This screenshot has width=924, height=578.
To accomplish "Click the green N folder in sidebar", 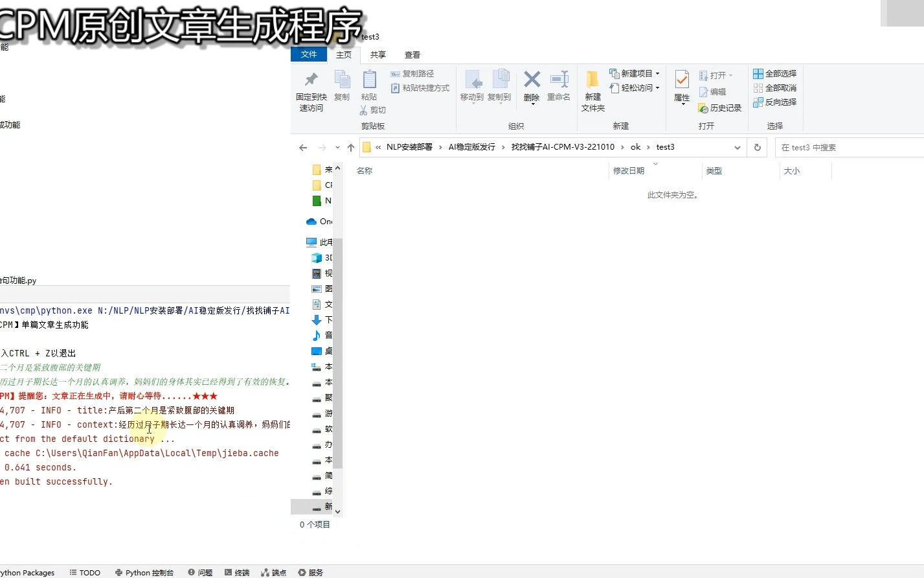I will tap(322, 201).
